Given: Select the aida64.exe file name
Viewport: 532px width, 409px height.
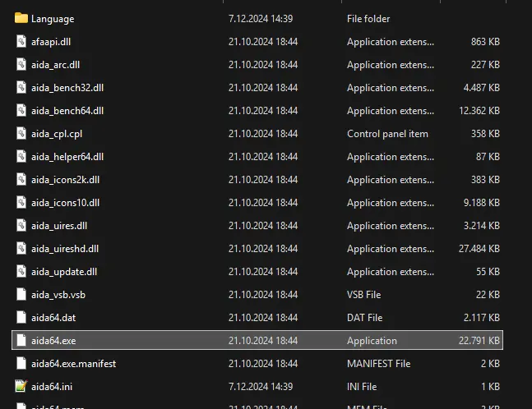Looking at the screenshot, I should click(53, 341).
